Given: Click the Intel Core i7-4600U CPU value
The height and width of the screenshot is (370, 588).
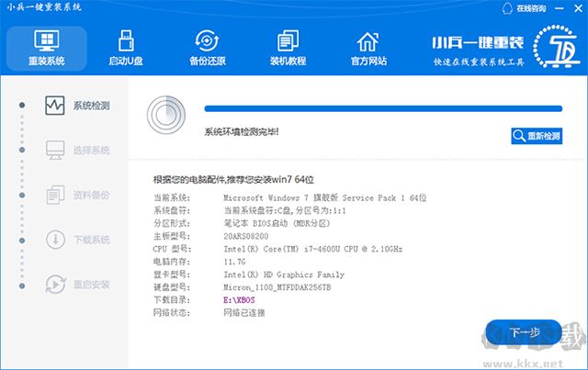Looking at the screenshot, I should (x=312, y=249).
